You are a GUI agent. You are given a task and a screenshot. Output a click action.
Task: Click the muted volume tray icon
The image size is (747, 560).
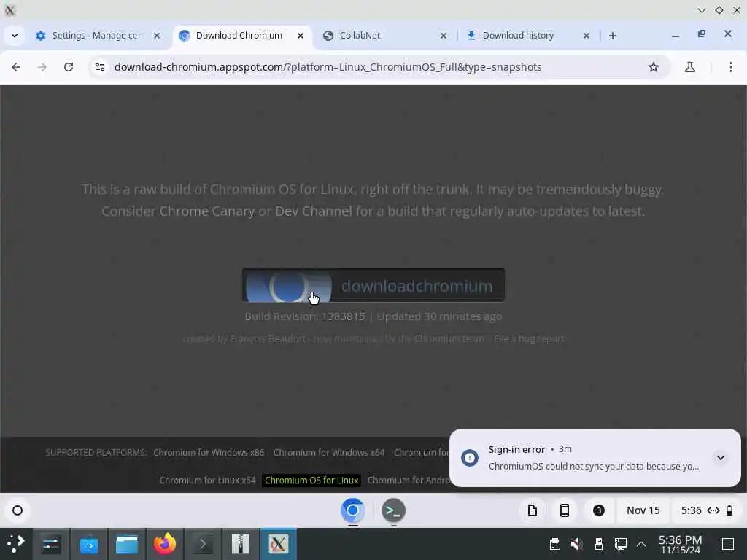(x=576, y=544)
